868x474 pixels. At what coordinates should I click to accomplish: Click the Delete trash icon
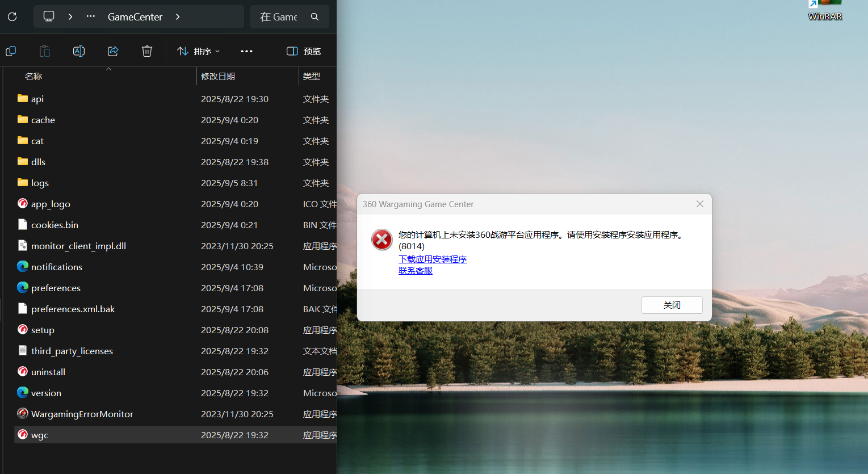(147, 51)
